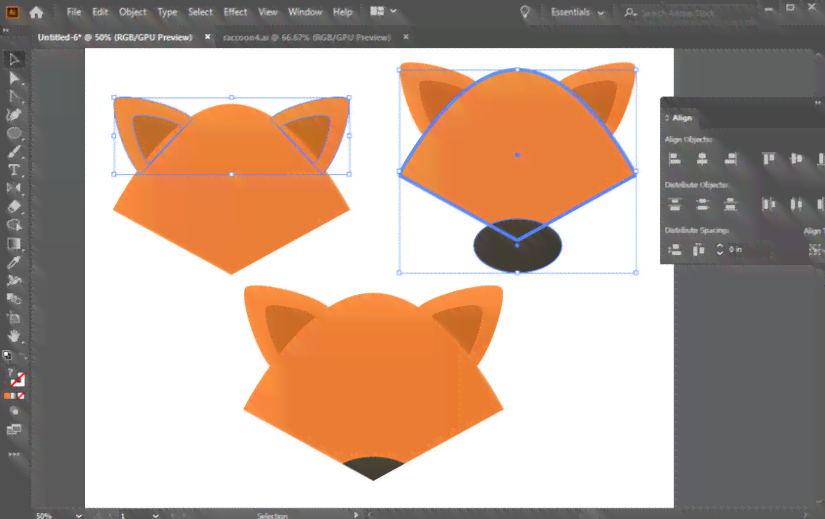
Task: Open the Essentials workspace dropdown
Action: 578,12
